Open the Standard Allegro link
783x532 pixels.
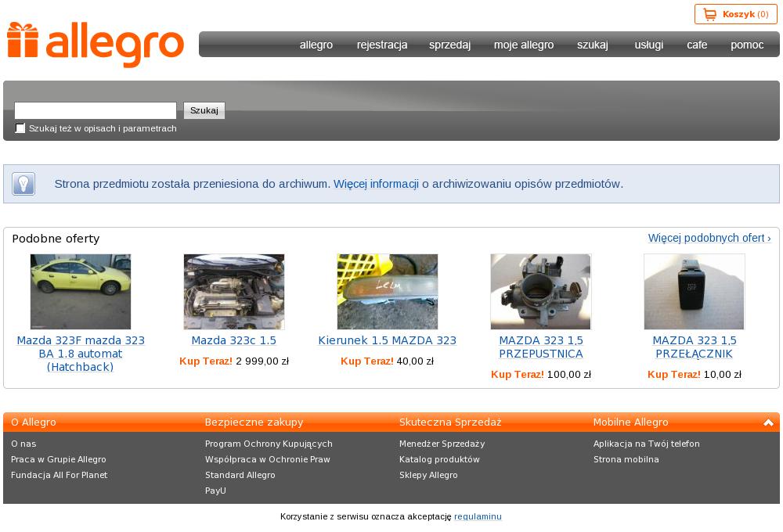pos(240,475)
